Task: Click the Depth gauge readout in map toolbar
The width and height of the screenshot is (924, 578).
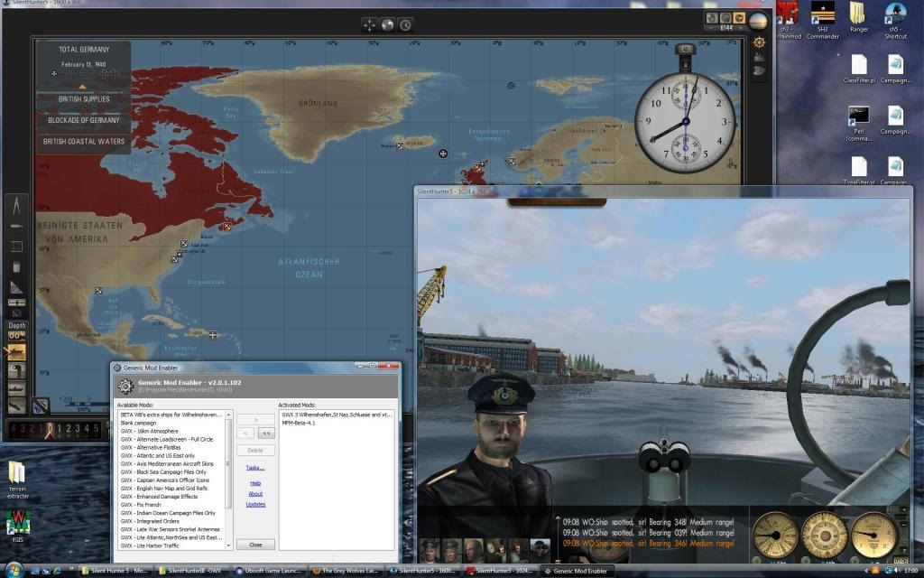Action: [16, 336]
